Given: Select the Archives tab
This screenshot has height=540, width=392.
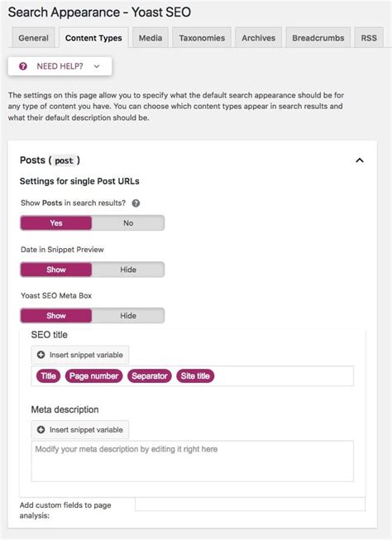Looking at the screenshot, I should (258, 38).
